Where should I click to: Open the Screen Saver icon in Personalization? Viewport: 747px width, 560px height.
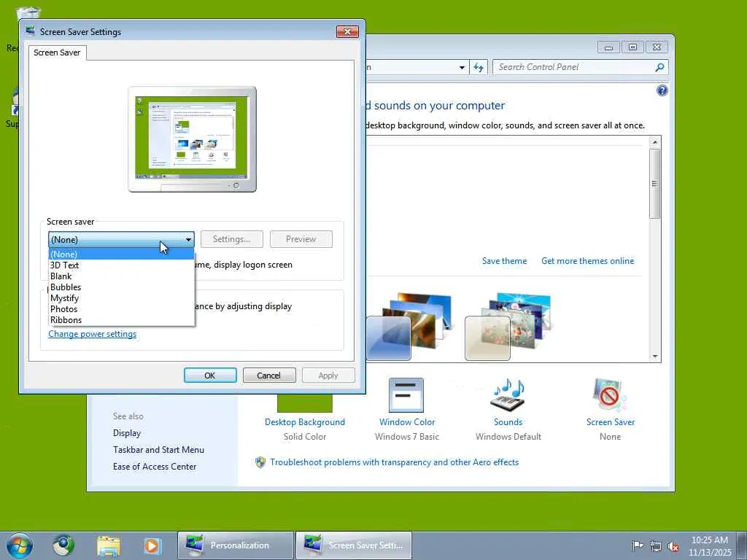(x=609, y=394)
